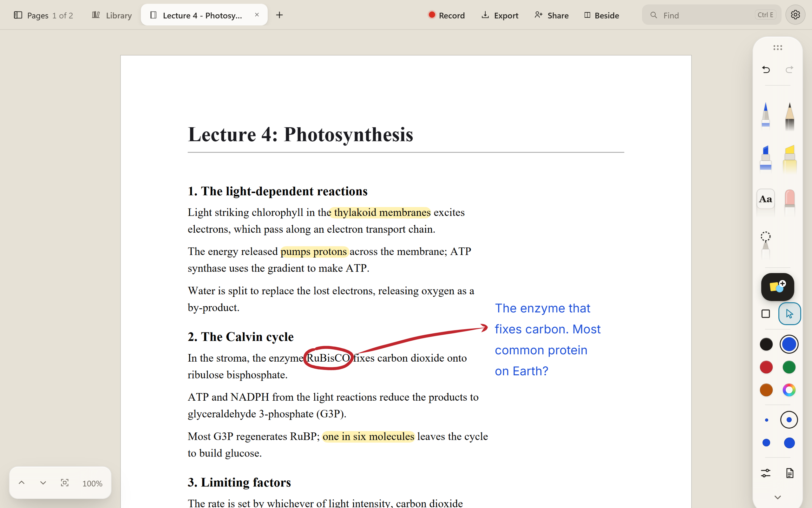Select the yellow highlighter tool
This screenshot has width=812, height=508.
click(789, 159)
